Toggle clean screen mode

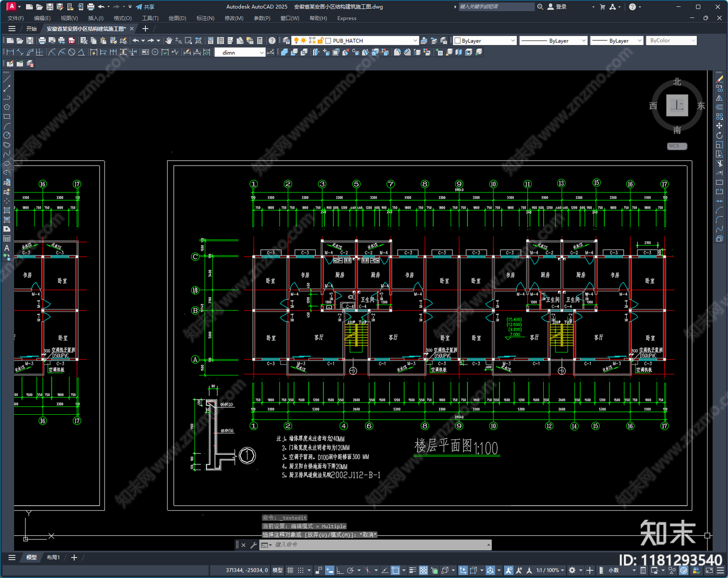[709, 570]
